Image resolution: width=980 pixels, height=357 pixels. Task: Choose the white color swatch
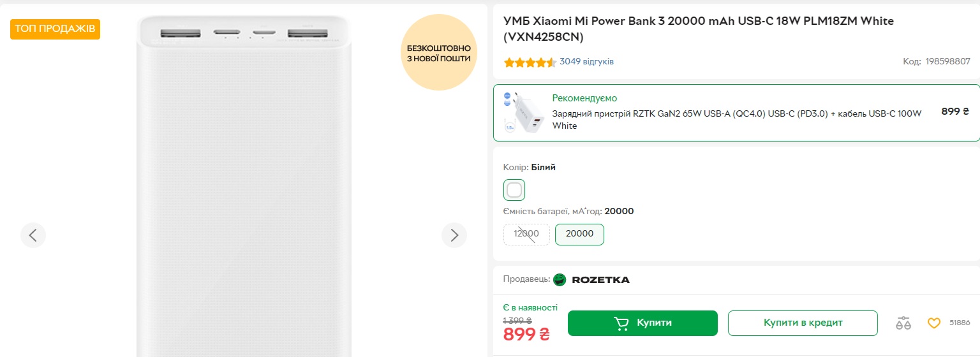coord(514,190)
